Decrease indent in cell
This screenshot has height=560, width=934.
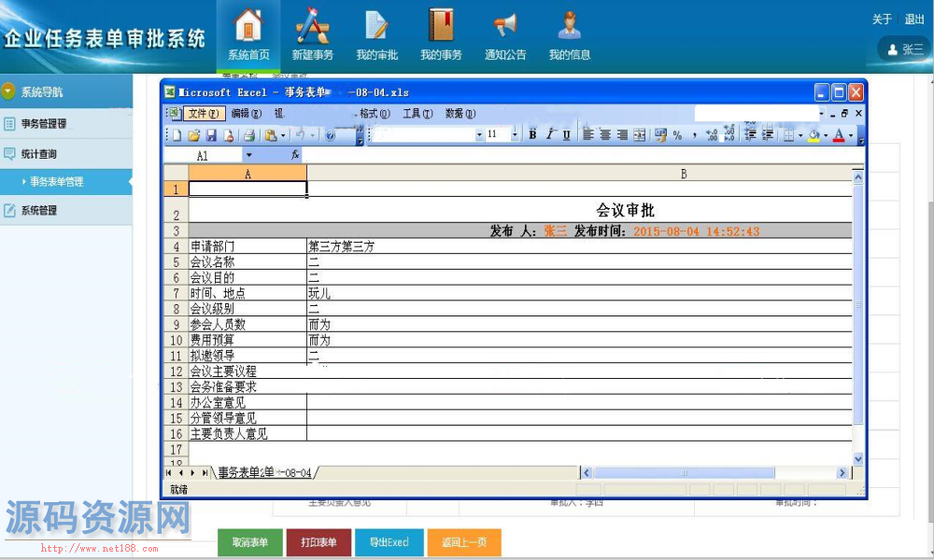[x=751, y=135]
